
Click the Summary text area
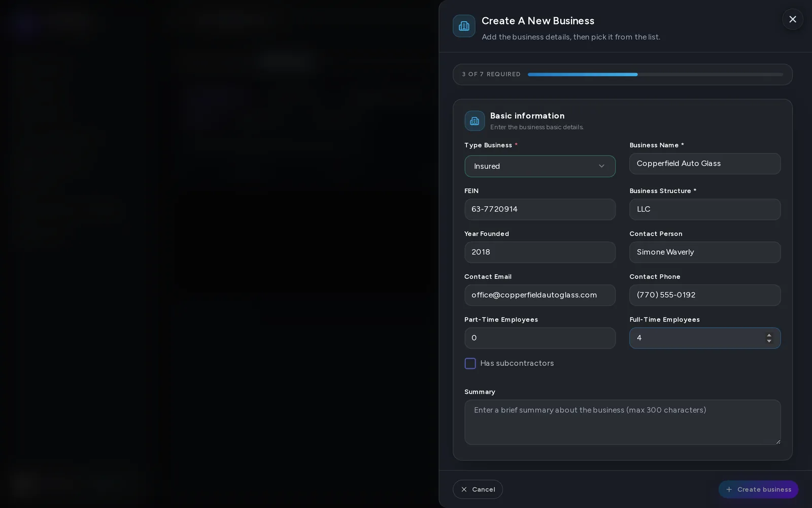pyautogui.click(x=622, y=422)
